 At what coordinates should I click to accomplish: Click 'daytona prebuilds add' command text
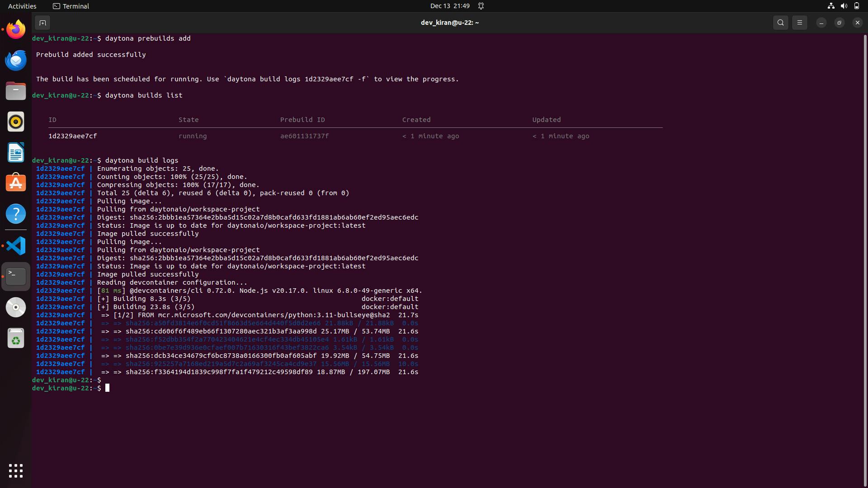pyautogui.click(x=148, y=38)
